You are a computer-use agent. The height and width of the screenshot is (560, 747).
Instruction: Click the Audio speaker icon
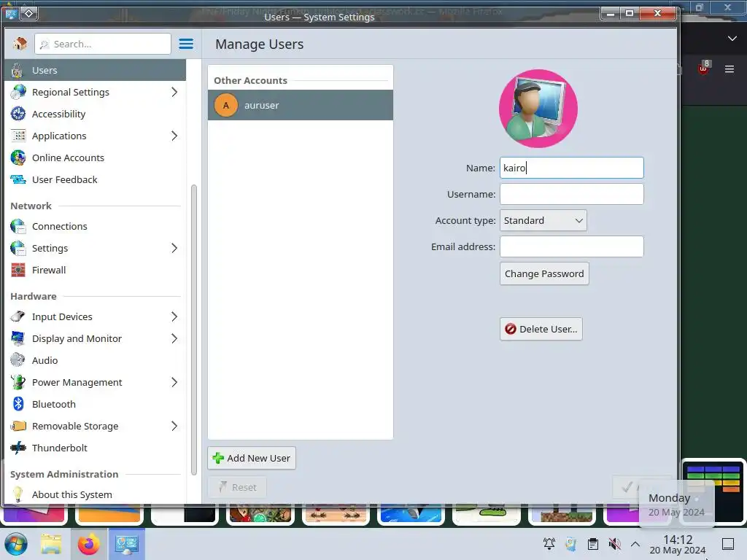coord(18,360)
